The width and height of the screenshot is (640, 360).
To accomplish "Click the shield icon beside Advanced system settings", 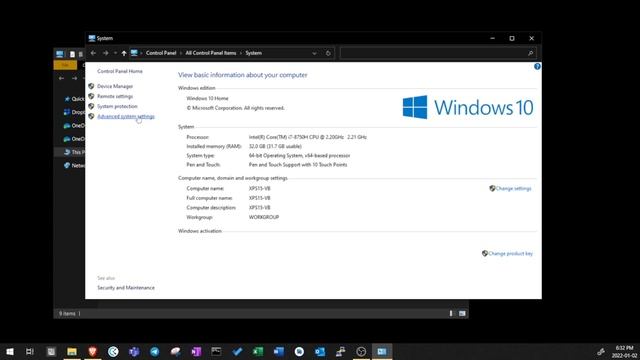I will tap(91, 116).
